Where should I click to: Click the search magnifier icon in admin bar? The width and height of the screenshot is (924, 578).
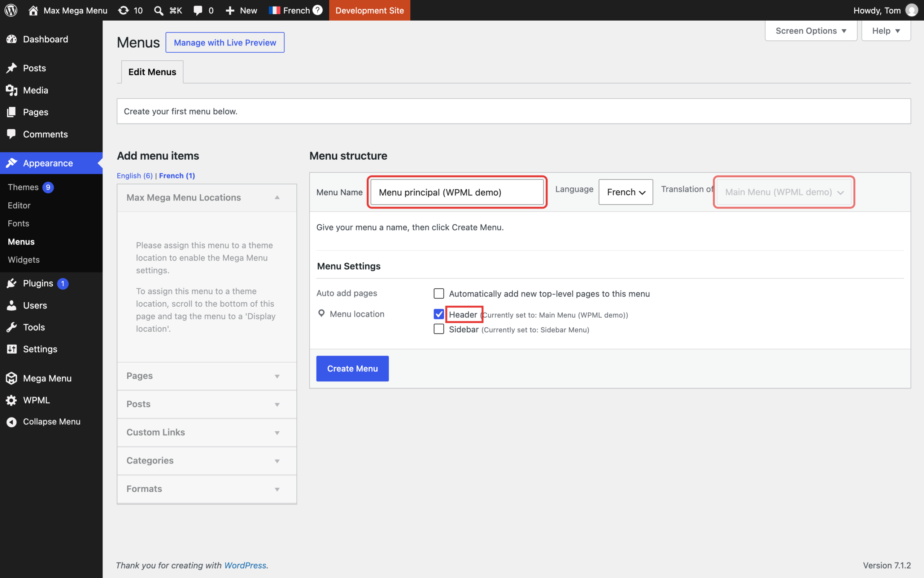click(x=158, y=10)
